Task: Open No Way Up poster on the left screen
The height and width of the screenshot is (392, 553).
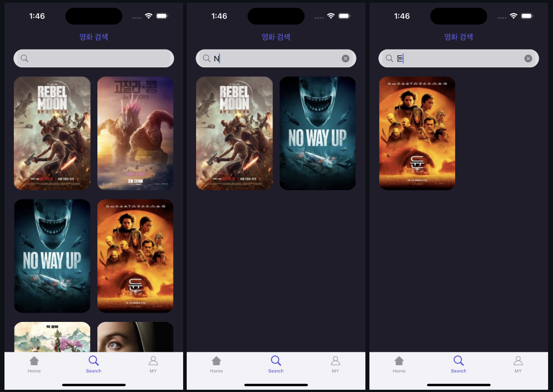Action: [52, 256]
